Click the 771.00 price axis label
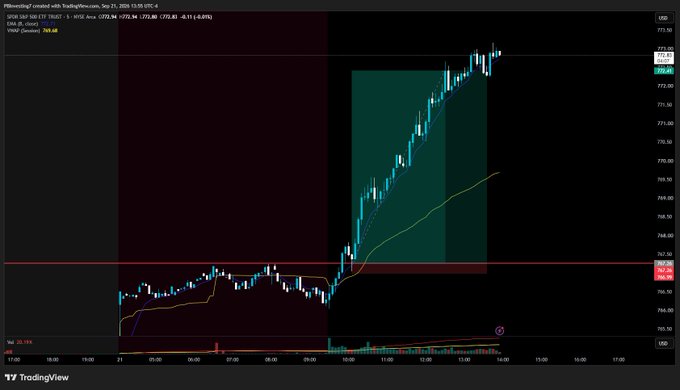The width and height of the screenshot is (680, 390). [x=664, y=123]
